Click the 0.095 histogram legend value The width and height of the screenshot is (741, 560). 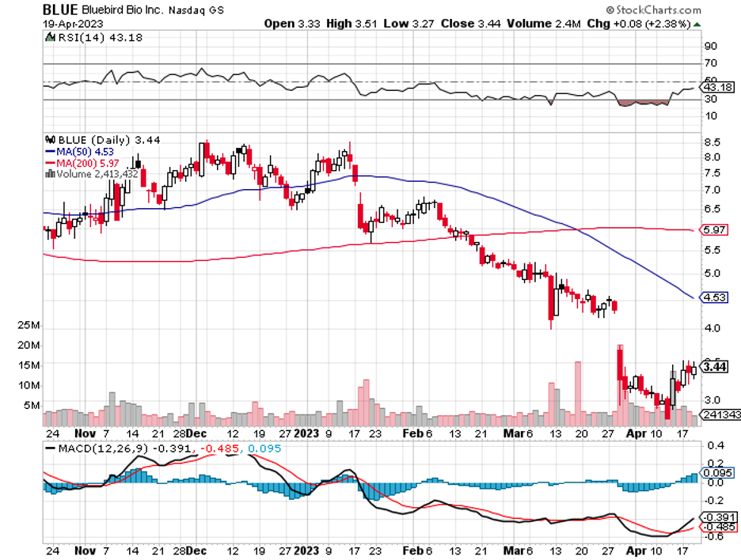[264, 448]
